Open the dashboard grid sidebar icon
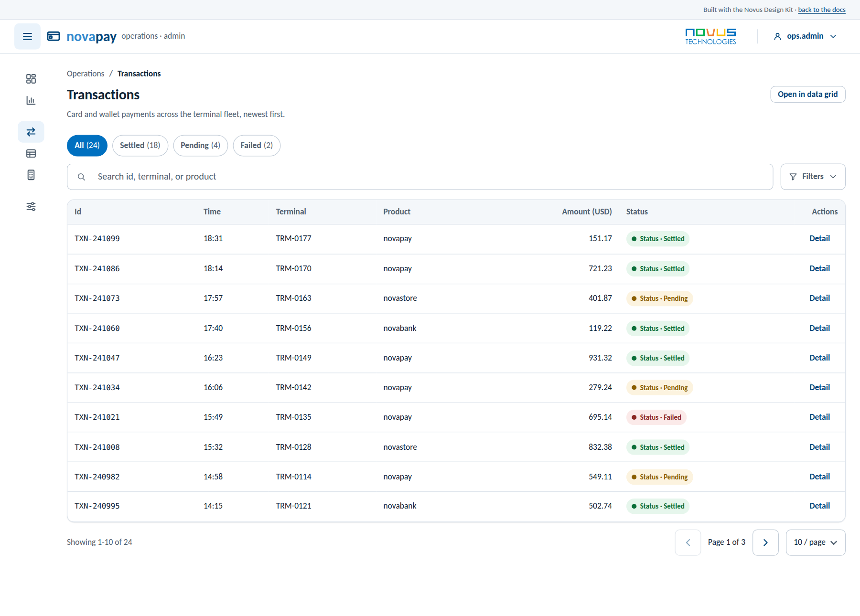Image resolution: width=860 pixels, height=616 pixels. pyautogui.click(x=31, y=79)
